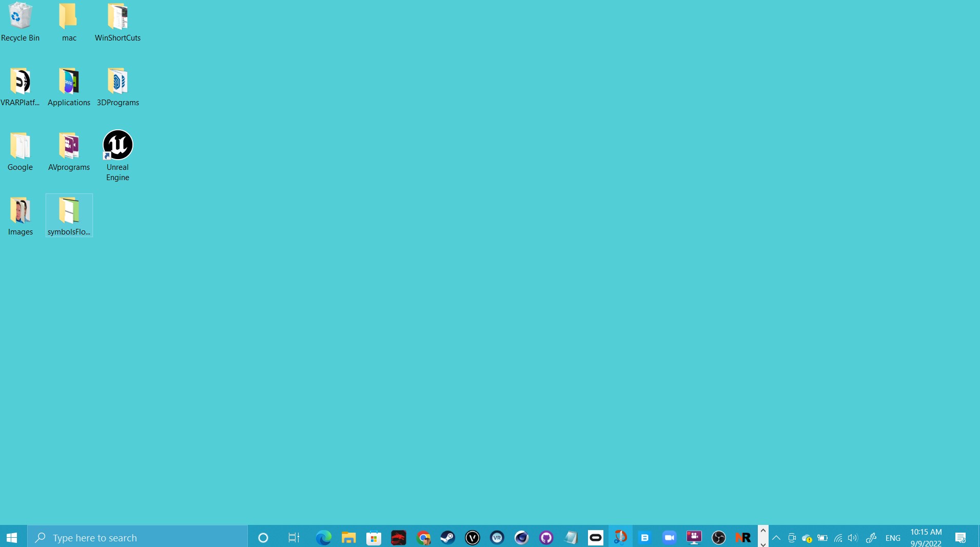This screenshot has height=547, width=980.
Task: Select the Recycle Bin desktop icon
Action: click(20, 22)
